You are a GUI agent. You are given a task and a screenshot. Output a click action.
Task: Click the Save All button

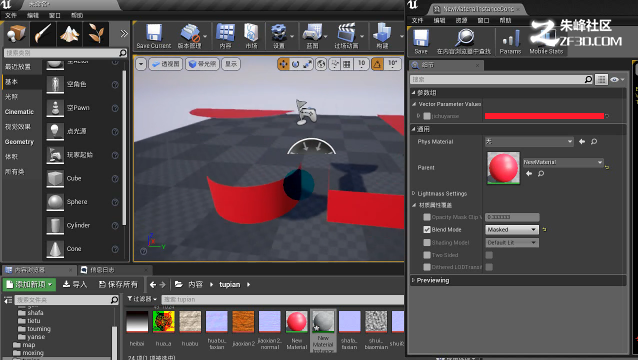pos(118,284)
